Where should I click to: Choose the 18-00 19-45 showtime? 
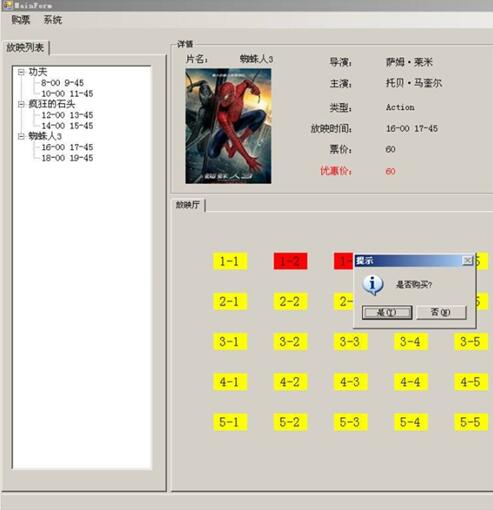click(x=67, y=158)
